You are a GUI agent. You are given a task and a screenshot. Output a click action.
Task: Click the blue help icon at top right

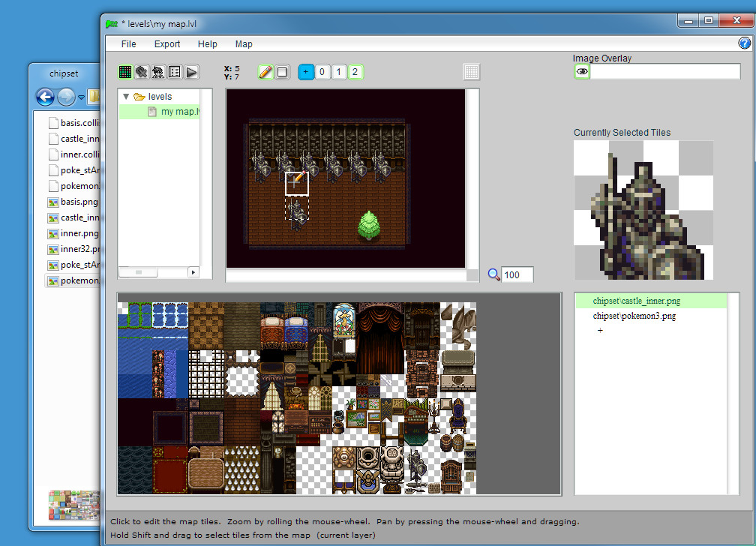744,43
